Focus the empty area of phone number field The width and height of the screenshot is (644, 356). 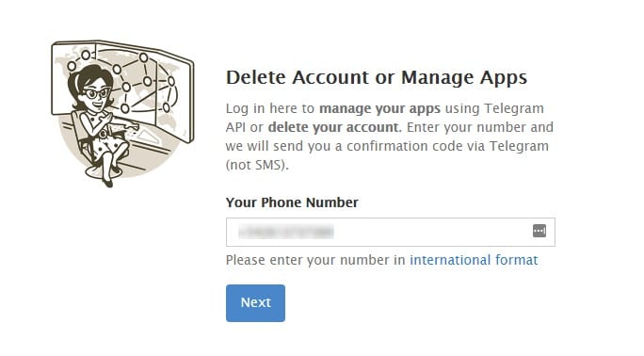click(x=431, y=232)
